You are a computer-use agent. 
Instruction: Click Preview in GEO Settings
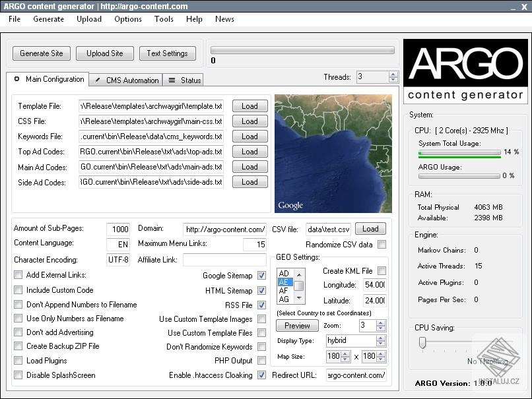[296, 325]
